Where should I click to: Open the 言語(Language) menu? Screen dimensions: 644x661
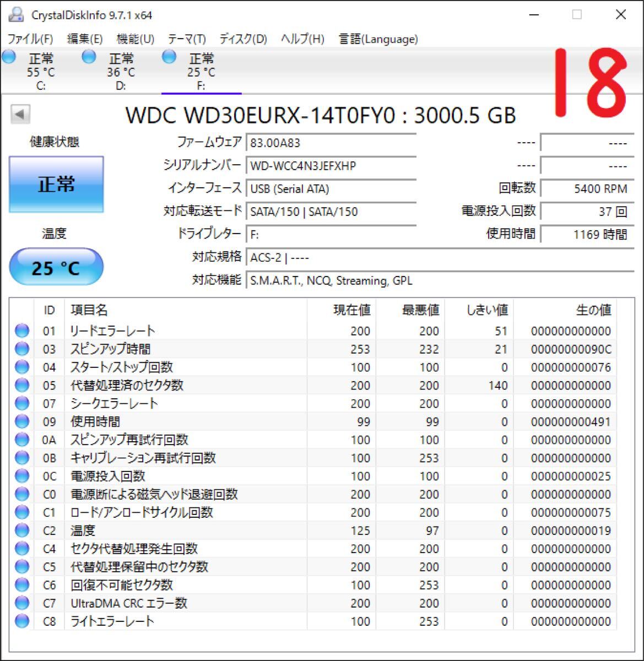click(x=377, y=39)
